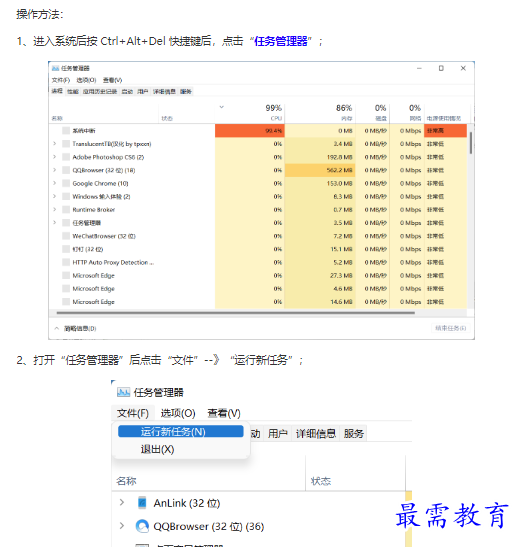Screen dimensions: 517x547
Task: Expand the Adobe Photoshop CS6 (2) row
Action: [54, 157]
